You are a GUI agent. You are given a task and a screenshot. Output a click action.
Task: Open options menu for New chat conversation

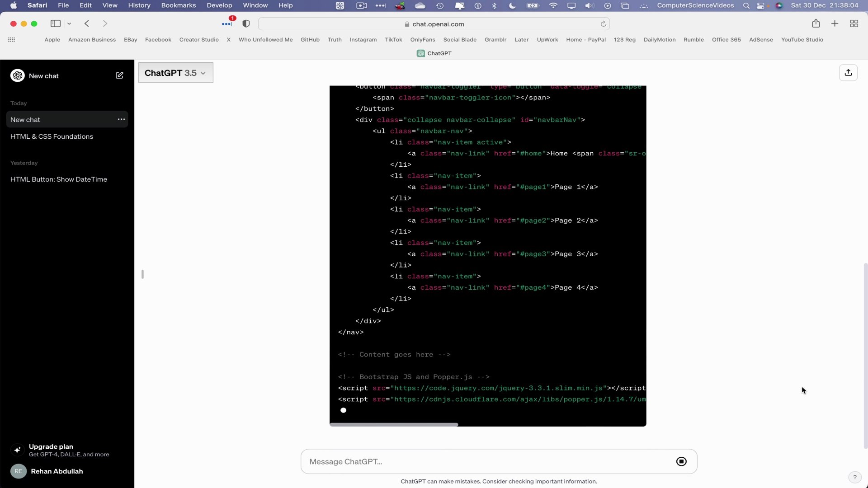pyautogui.click(x=121, y=119)
